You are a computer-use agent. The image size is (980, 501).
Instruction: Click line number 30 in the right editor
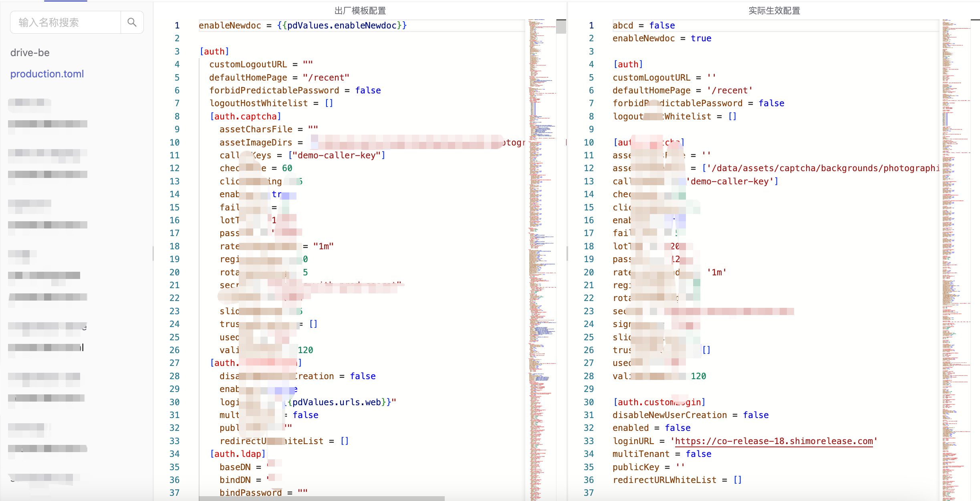pyautogui.click(x=589, y=402)
